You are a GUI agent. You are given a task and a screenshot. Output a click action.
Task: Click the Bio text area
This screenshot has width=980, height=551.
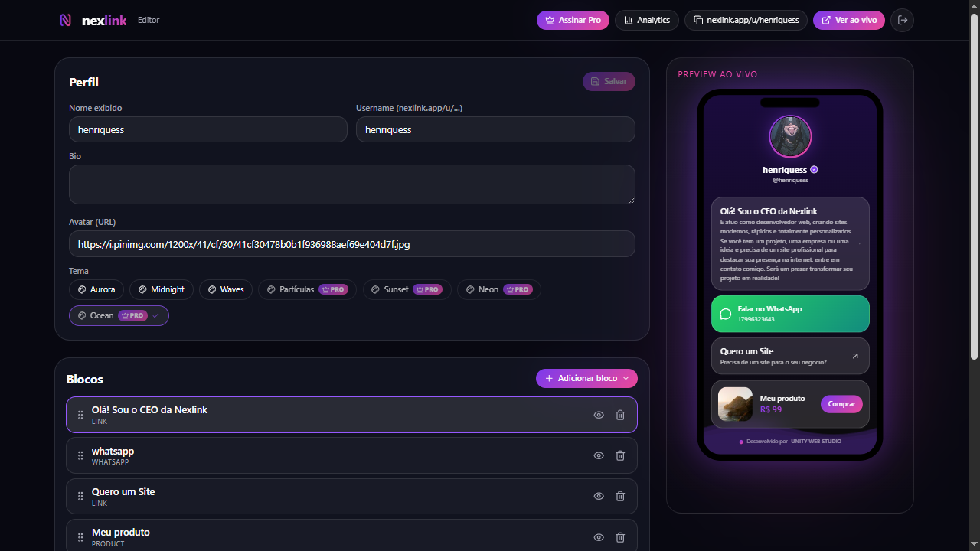pos(352,184)
